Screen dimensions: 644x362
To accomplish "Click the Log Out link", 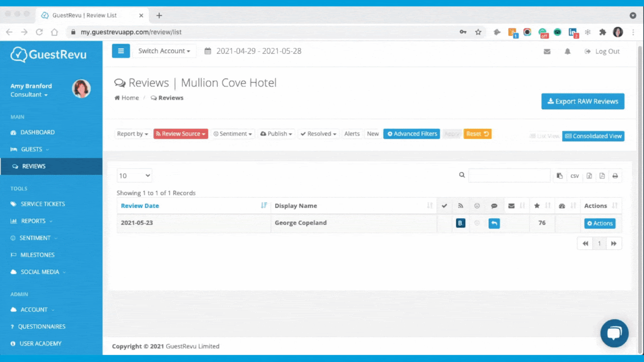I will [602, 51].
